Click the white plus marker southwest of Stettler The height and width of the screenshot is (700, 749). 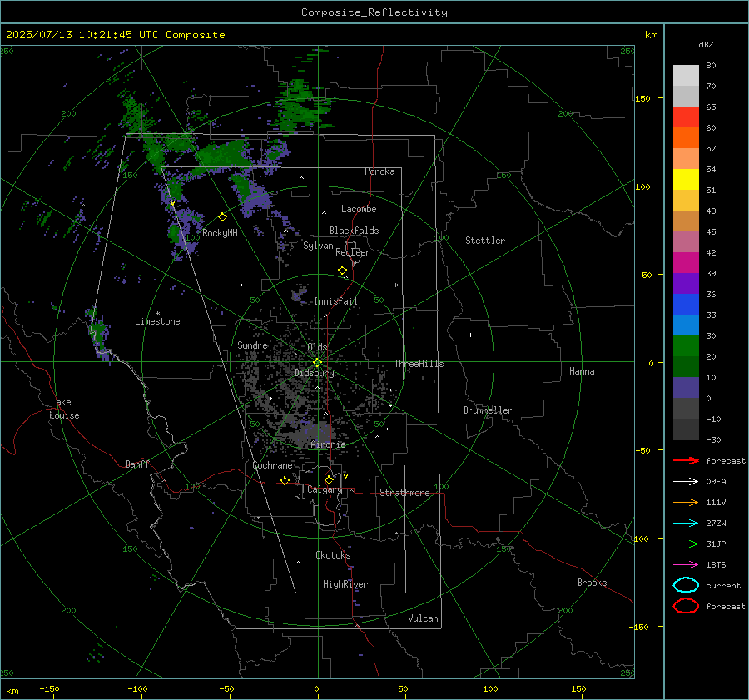point(470,335)
